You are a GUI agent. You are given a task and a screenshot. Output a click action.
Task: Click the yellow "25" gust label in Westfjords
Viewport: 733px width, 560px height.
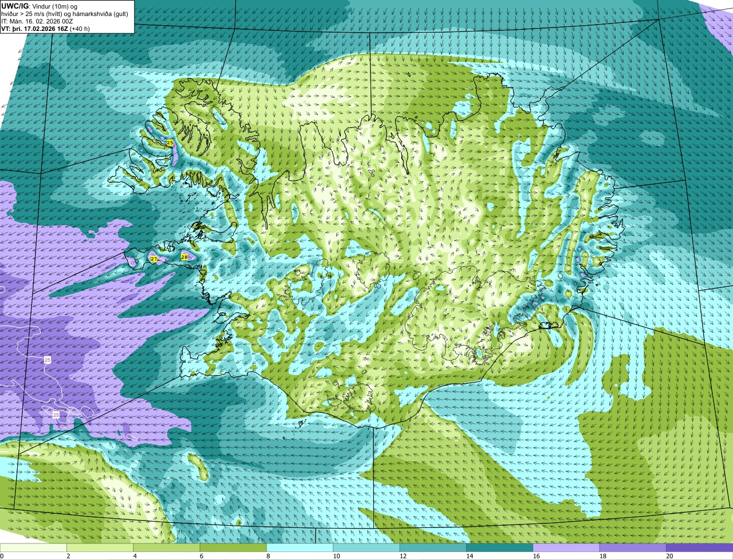170,142
